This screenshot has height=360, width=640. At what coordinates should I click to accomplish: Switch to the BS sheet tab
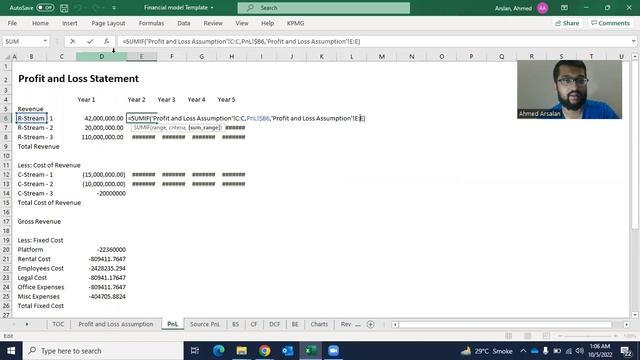(236, 324)
